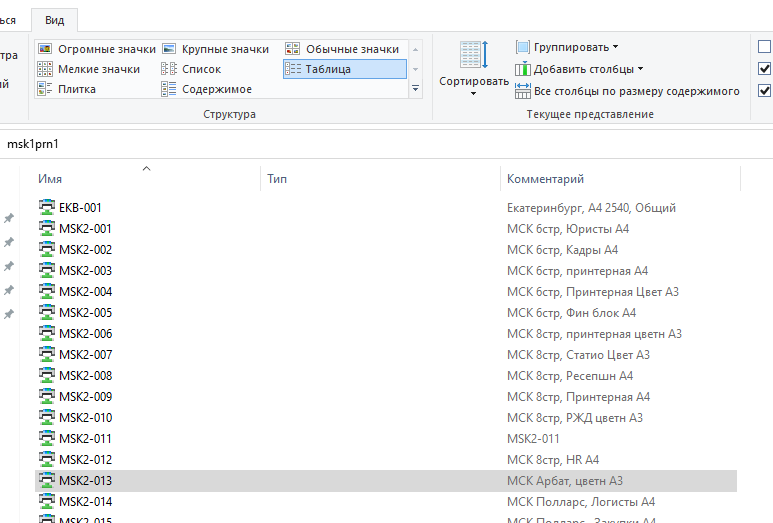The height and width of the screenshot is (523, 773).
Task: Select printer MSK2-013 row
Action: (x=85, y=481)
